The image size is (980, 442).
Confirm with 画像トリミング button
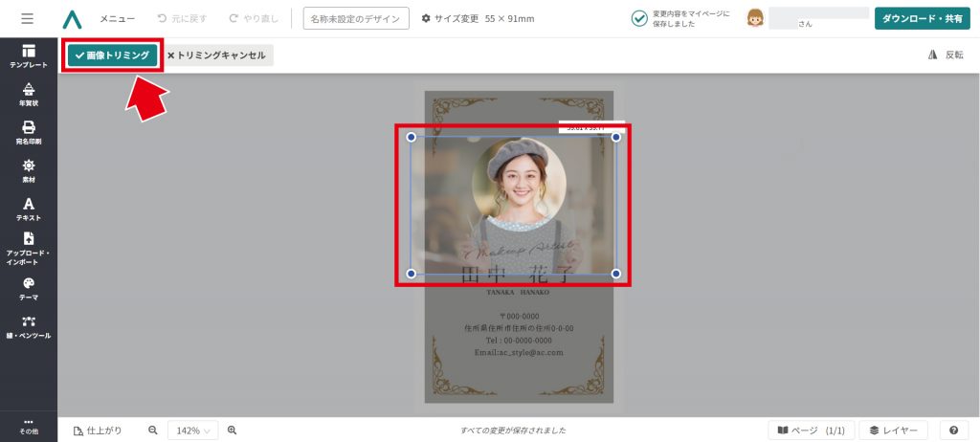[112, 55]
